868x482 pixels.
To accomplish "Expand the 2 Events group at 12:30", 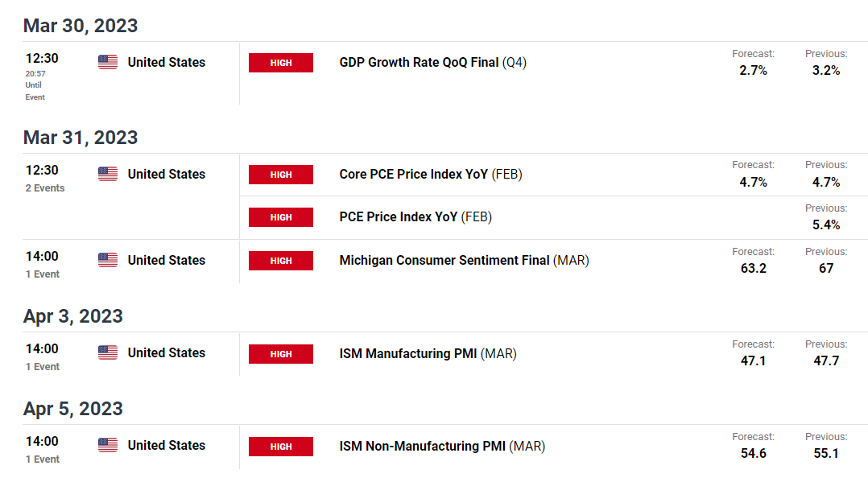I will [x=45, y=188].
